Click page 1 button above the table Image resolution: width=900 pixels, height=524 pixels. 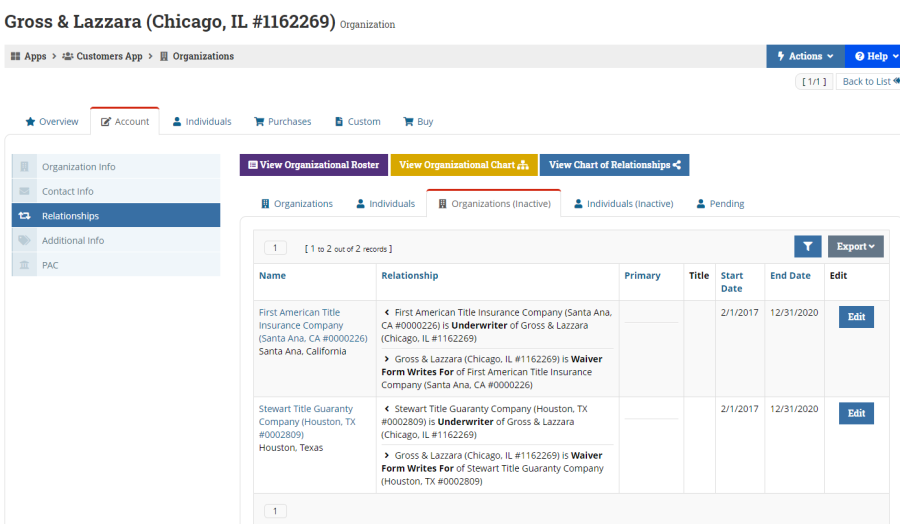275,248
